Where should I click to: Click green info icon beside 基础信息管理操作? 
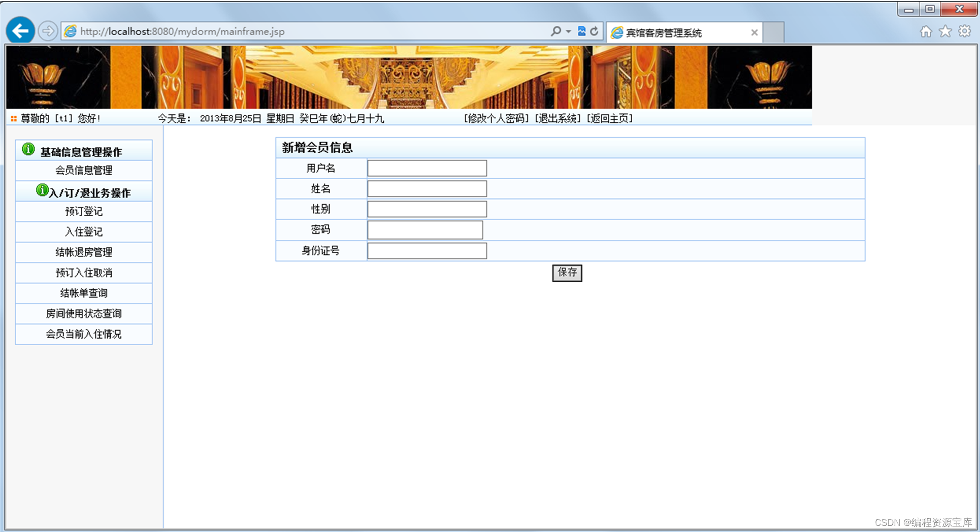28,149
